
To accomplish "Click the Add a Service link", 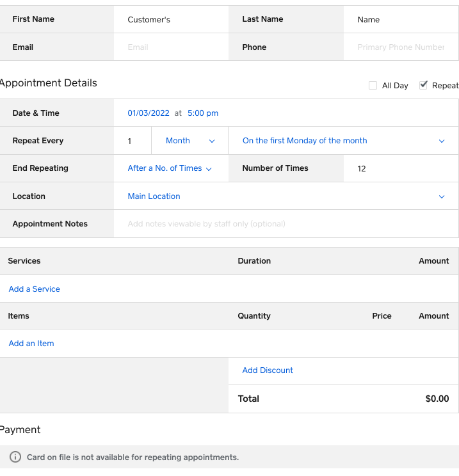I will 35,289.
